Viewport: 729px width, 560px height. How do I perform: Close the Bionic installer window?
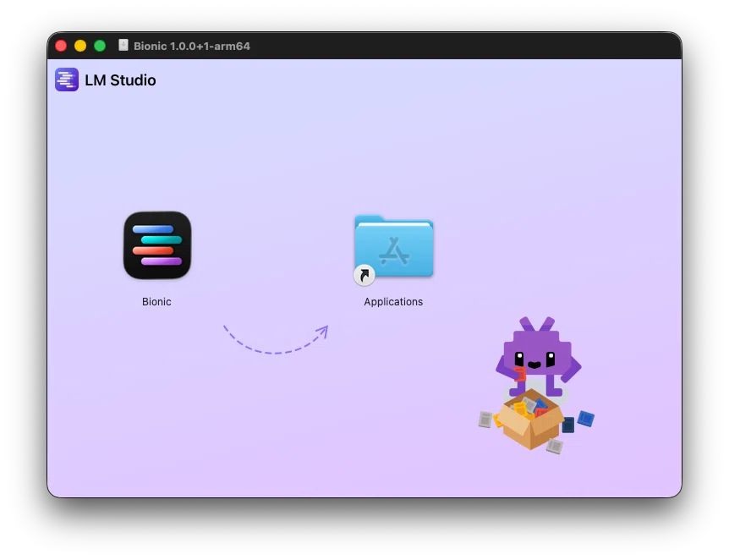click(x=61, y=46)
